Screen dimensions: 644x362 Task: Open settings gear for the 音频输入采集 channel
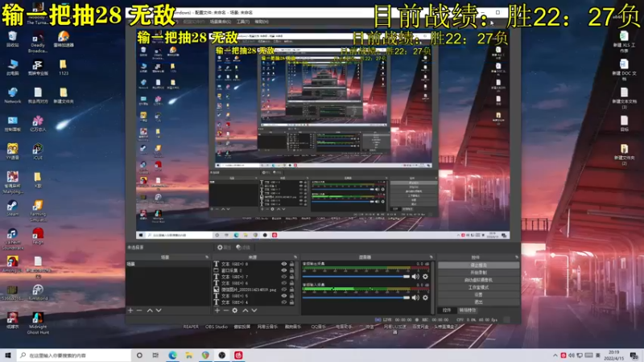(426, 297)
